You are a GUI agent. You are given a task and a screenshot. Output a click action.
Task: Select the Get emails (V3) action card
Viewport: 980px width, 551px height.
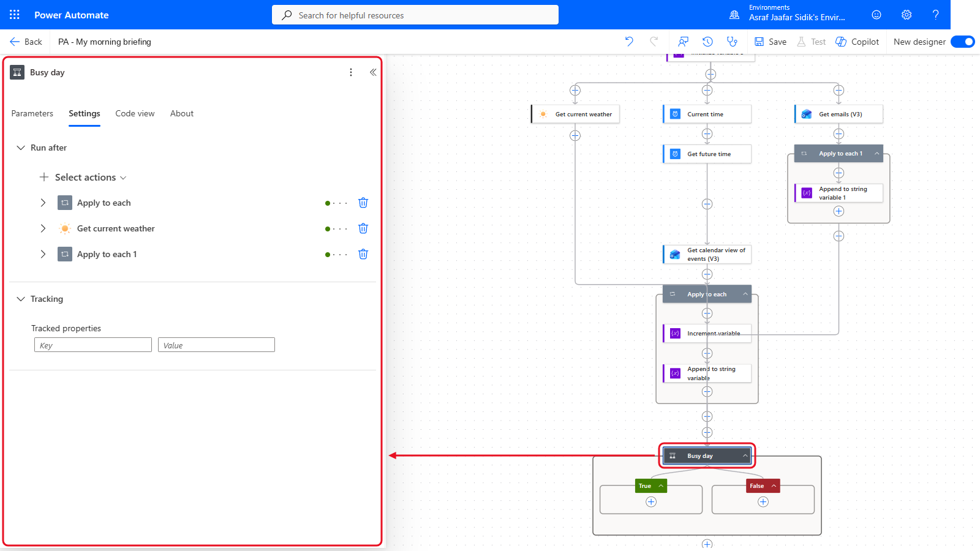point(839,114)
